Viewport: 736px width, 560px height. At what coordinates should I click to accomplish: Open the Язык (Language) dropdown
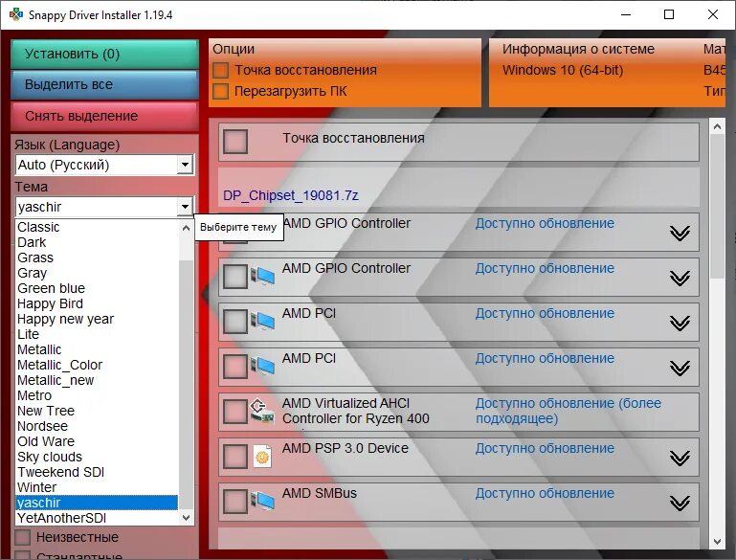tap(185, 165)
